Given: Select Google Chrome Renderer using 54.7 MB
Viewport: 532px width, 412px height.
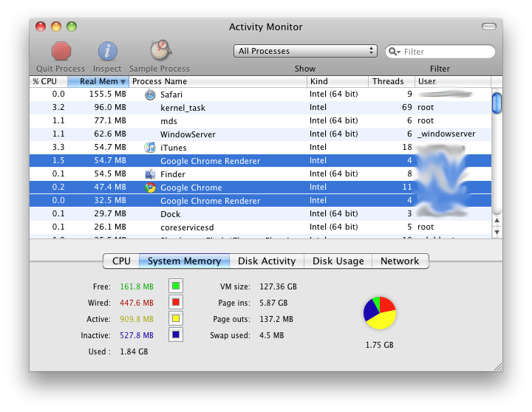Looking at the screenshot, I should [260, 160].
